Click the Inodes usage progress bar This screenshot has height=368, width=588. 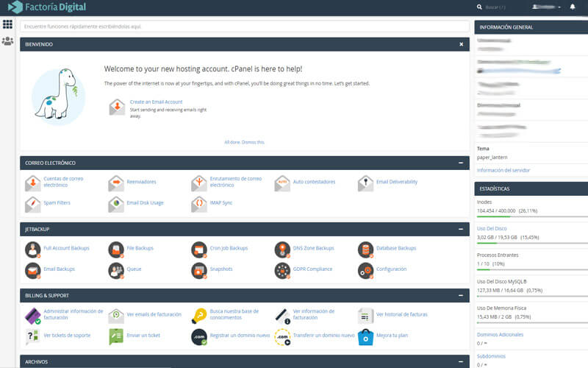532,216
